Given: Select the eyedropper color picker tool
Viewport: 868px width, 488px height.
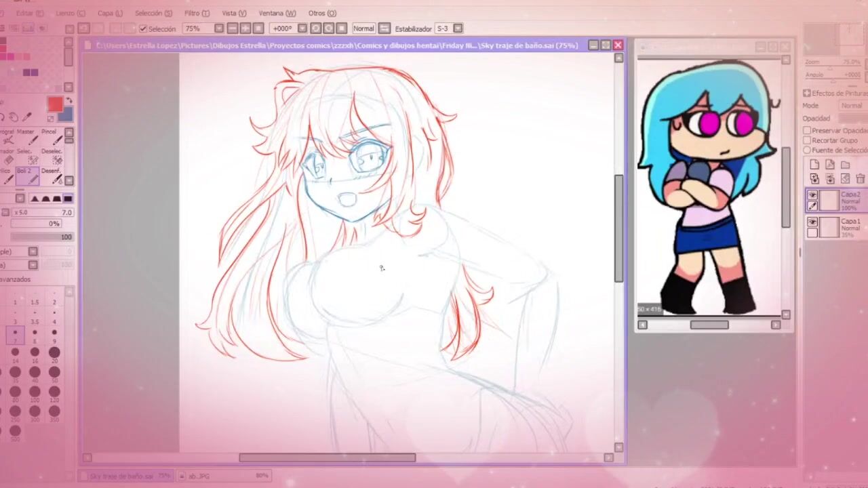Looking at the screenshot, I should 28,117.
